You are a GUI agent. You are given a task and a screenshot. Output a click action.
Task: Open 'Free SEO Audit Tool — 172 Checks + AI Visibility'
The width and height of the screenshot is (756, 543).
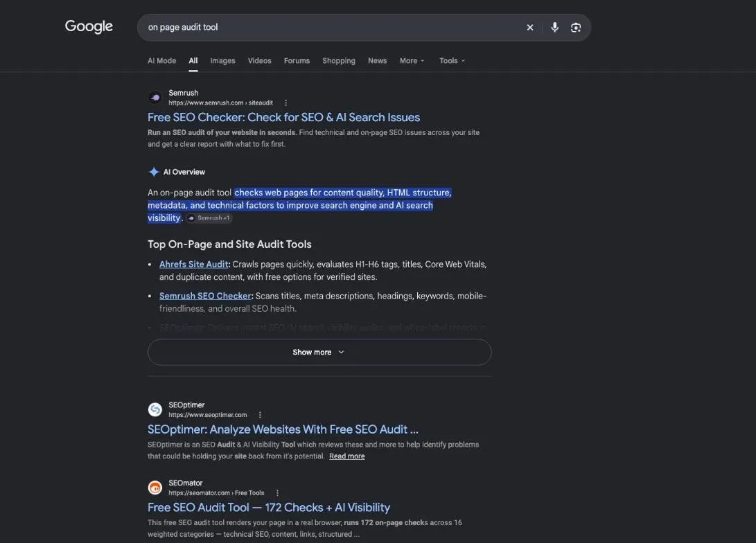(x=269, y=508)
